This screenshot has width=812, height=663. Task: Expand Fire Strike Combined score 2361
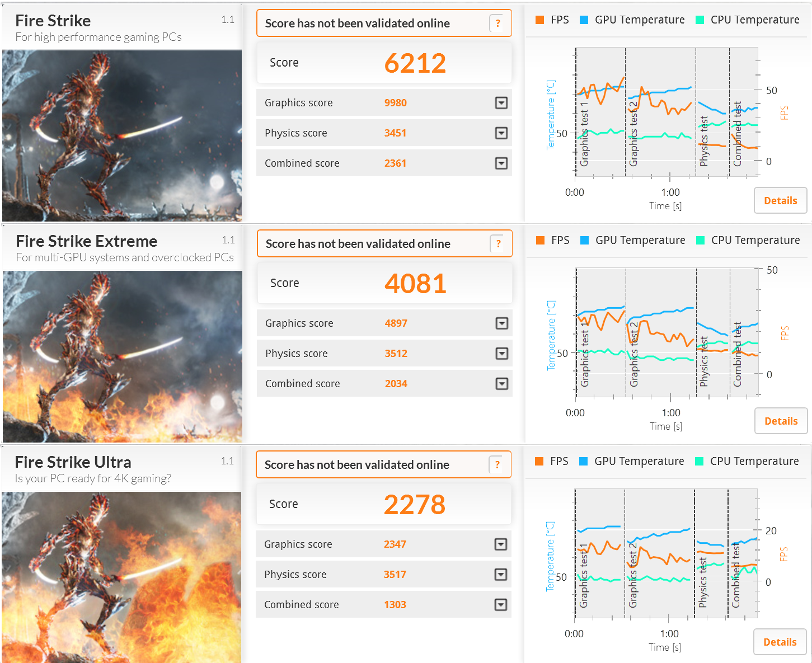coord(501,163)
